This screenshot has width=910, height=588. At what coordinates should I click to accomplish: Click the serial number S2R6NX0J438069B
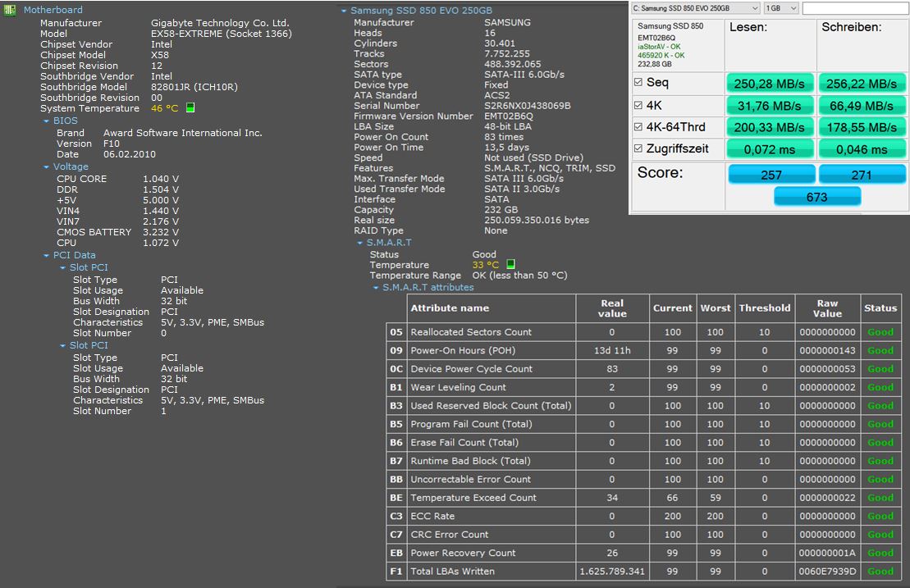(528, 106)
